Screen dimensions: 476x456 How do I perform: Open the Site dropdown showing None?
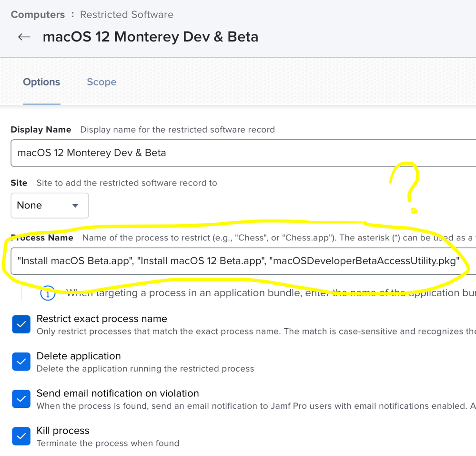click(50, 206)
